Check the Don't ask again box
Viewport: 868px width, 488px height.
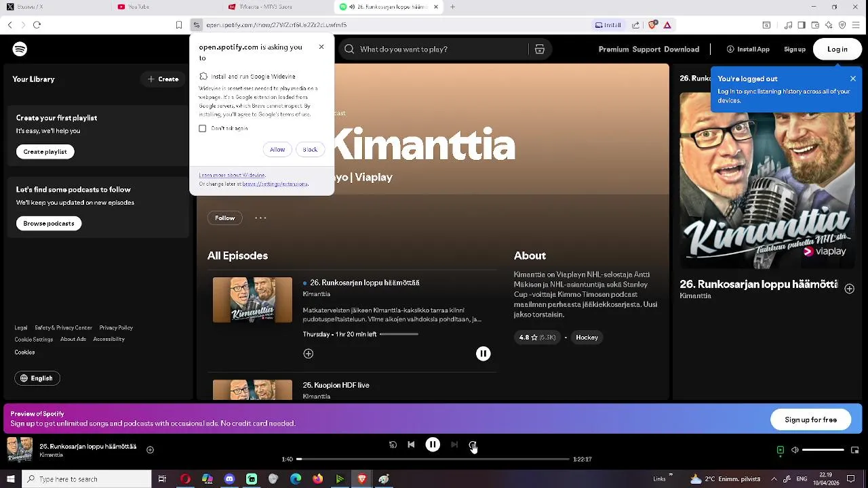202,128
